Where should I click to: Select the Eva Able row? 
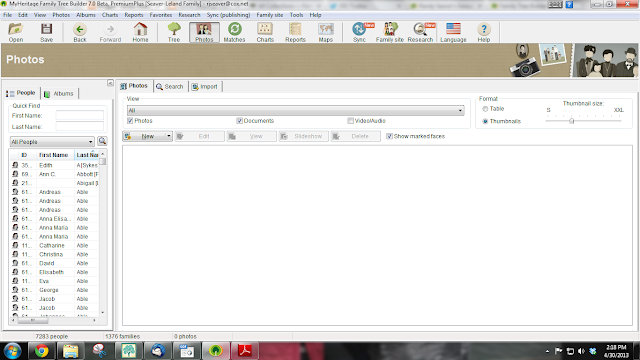(55, 281)
